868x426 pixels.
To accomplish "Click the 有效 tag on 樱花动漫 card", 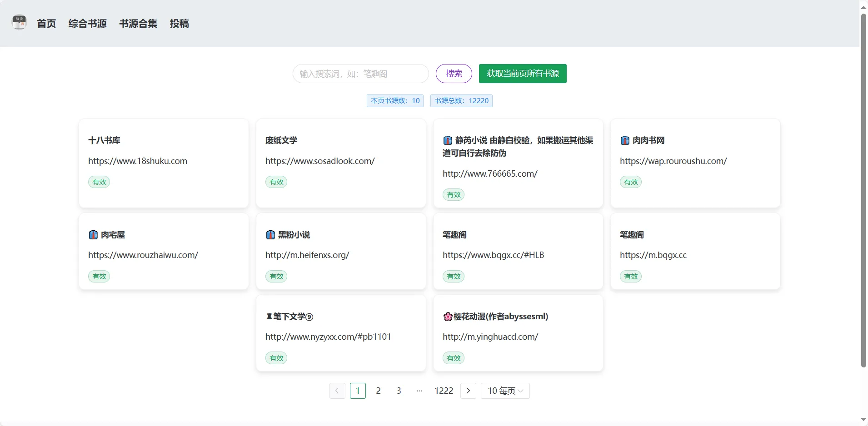I will tap(454, 358).
